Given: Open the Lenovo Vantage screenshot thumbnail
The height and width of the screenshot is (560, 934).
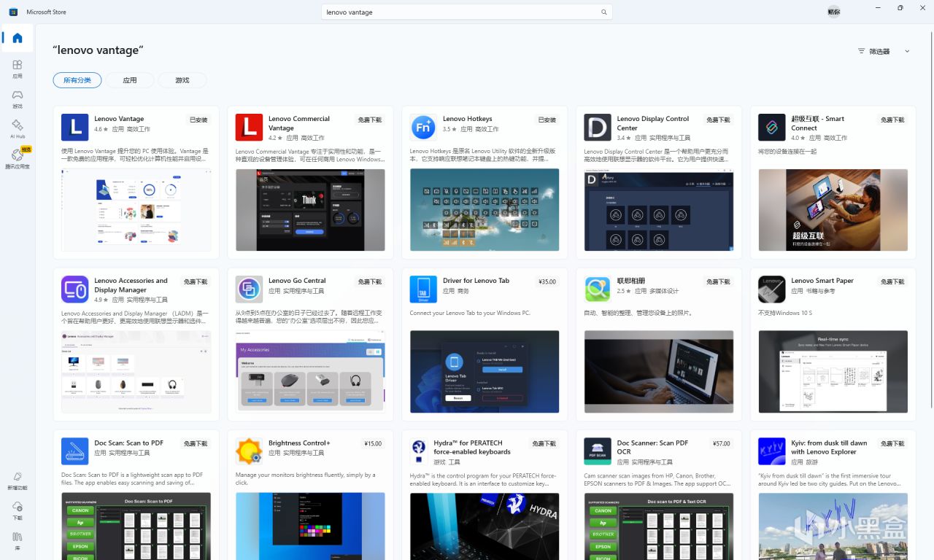Looking at the screenshot, I should [x=136, y=210].
